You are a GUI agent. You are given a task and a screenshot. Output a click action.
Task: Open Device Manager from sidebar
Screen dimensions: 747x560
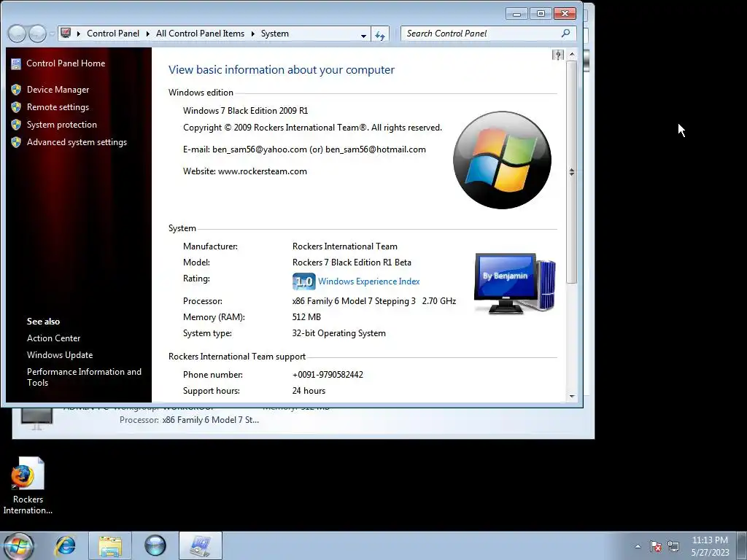(58, 90)
